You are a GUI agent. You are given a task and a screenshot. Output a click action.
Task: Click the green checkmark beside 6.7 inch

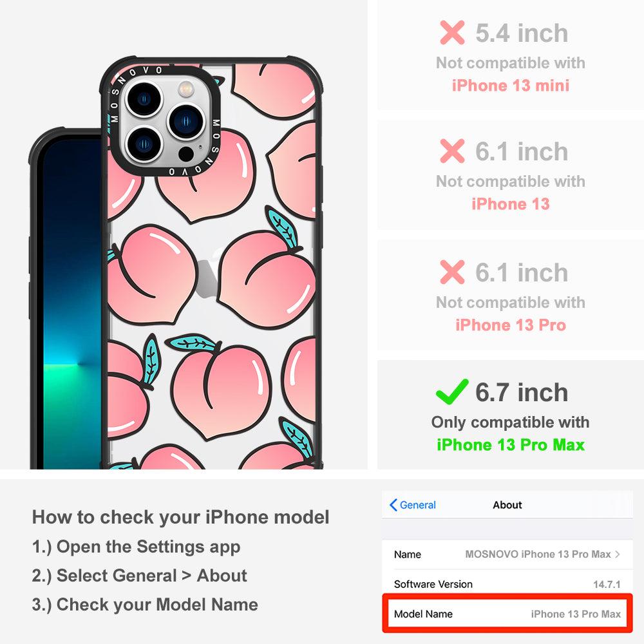click(452, 392)
